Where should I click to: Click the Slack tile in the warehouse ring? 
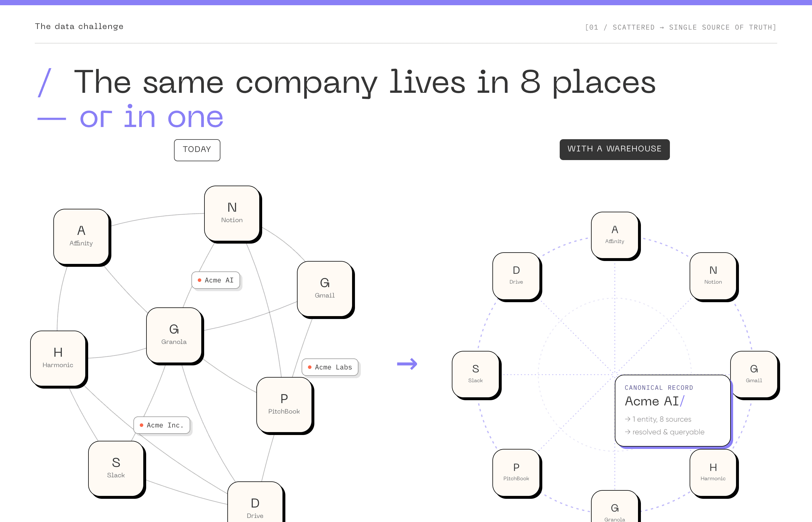click(x=476, y=374)
